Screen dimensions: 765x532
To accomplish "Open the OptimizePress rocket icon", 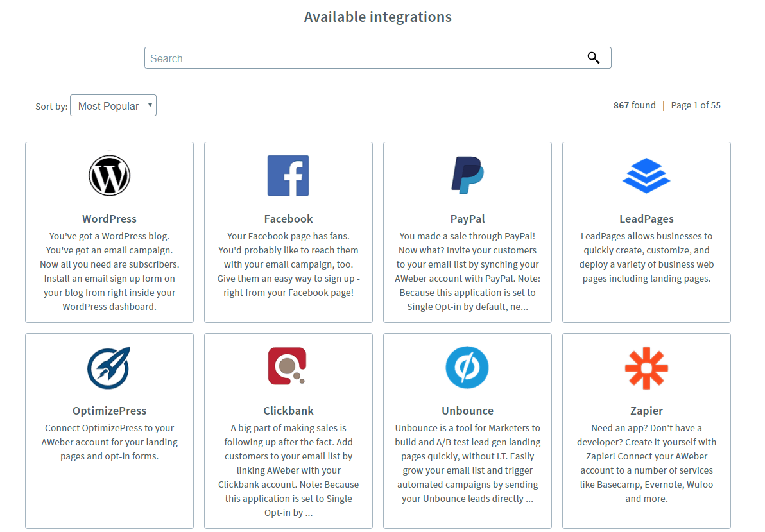I will point(109,368).
